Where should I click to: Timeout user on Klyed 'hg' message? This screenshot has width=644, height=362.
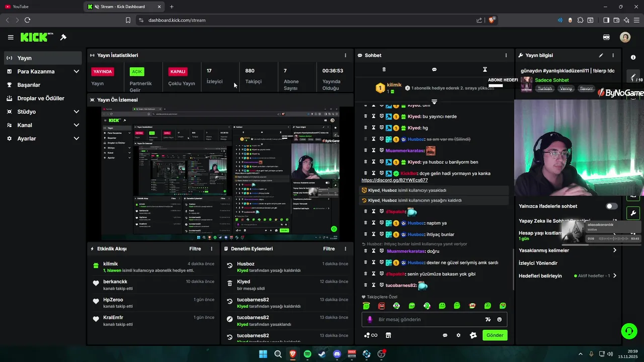(374, 128)
